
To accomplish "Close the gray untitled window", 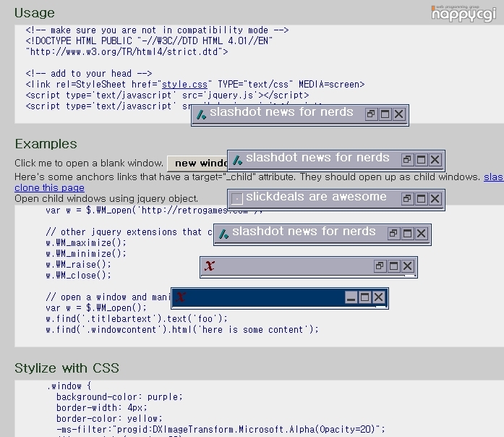I will click(x=408, y=266).
